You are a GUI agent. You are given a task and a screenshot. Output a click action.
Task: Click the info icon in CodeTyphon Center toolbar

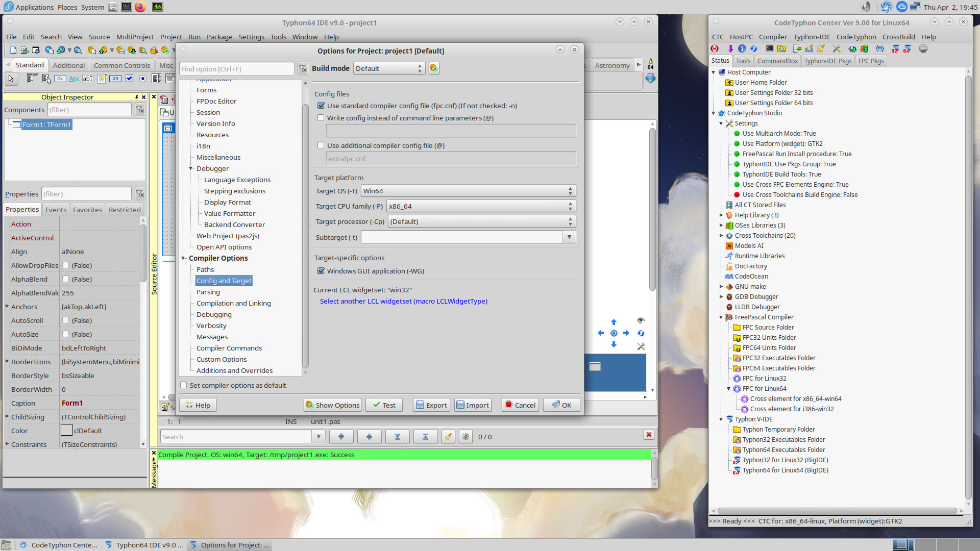pos(742,49)
